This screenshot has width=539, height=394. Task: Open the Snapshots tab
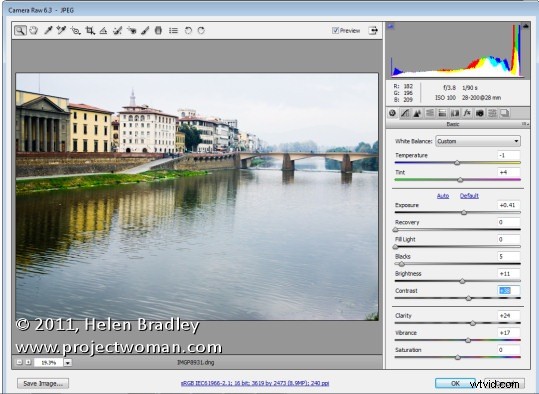pyautogui.click(x=504, y=113)
